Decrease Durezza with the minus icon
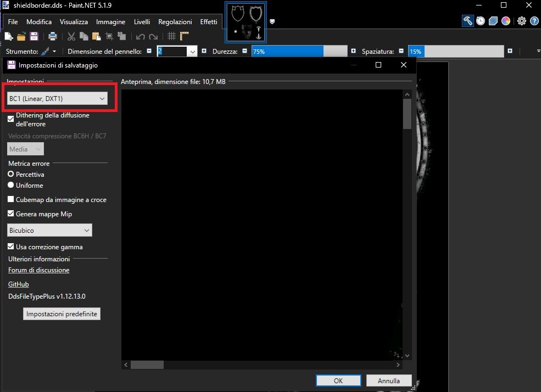The image size is (541, 392). point(244,51)
